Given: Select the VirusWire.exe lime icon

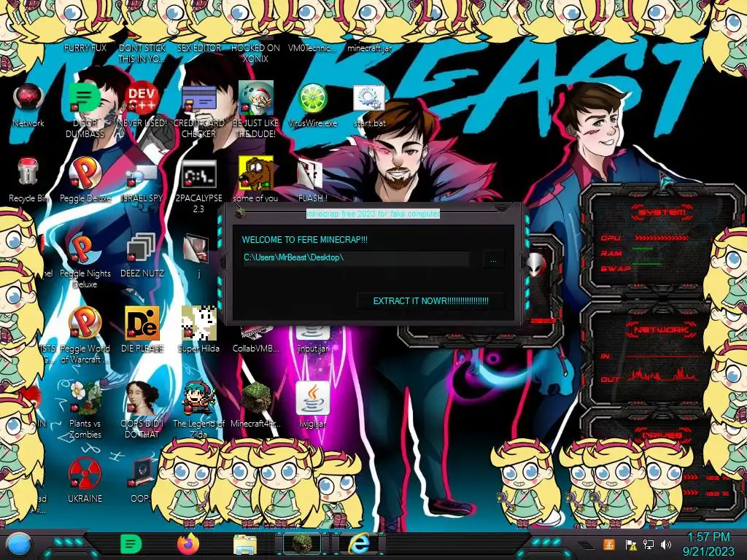Looking at the screenshot, I should pyautogui.click(x=312, y=98).
